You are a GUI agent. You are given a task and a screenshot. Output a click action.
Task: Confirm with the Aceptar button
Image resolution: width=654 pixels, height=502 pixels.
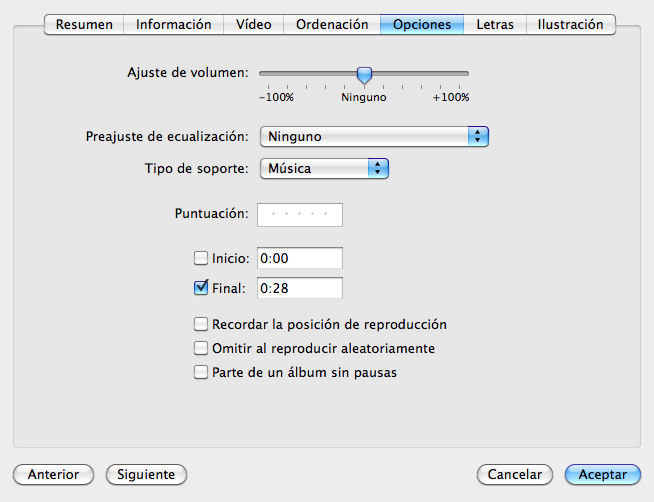pyautogui.click(x=603, y=474)
